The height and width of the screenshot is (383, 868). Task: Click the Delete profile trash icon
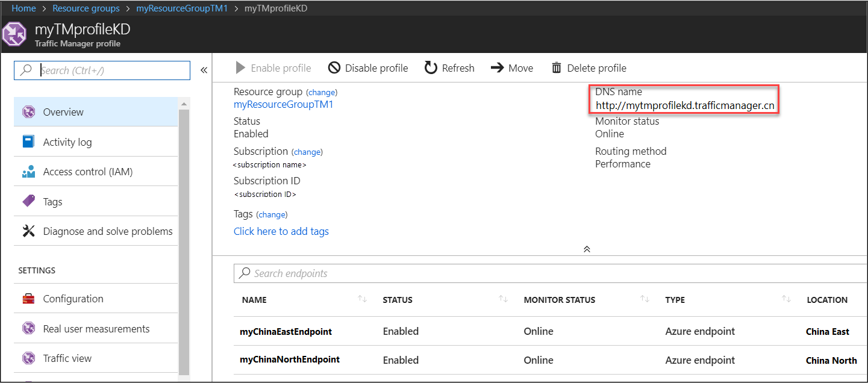point(557,68)
